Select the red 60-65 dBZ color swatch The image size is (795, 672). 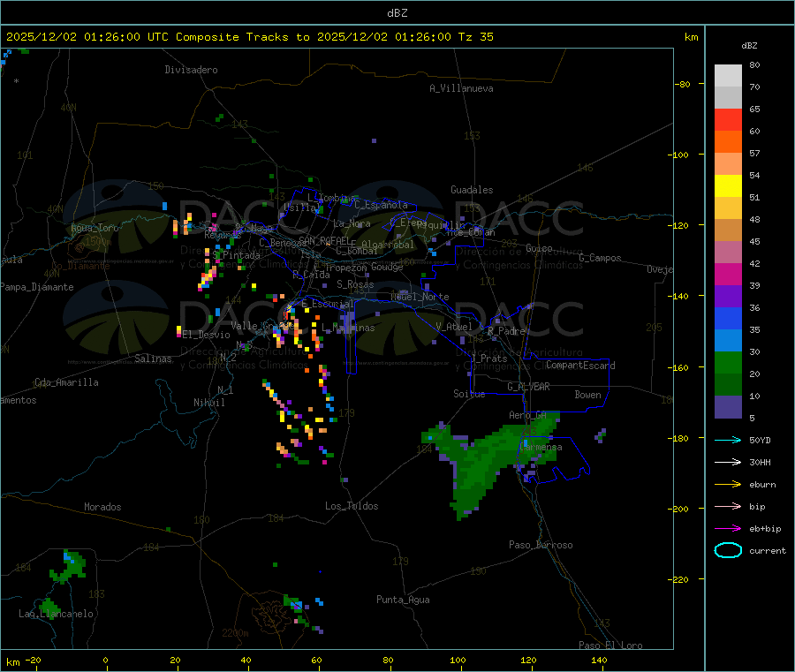click(728, 119)
